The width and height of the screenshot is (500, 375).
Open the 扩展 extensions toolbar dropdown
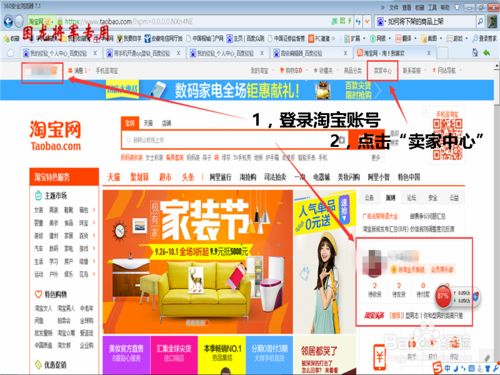355,39
